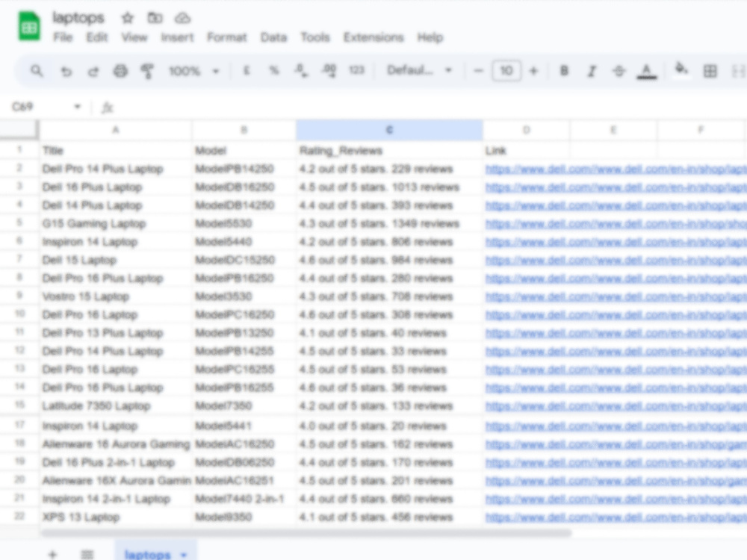Open link for Latitude 7350 Laptop
Image resolution: width=747 pixels, height=560 pixels.
click(616, 405)
